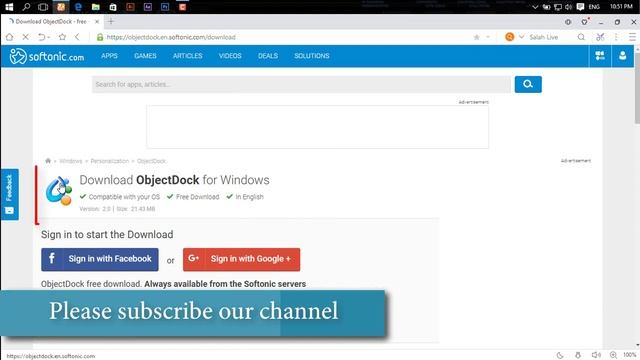This screenshot has width=640, height=360.
Task: Open the undo closed tab dropdown
Action: tap(48, 37)
